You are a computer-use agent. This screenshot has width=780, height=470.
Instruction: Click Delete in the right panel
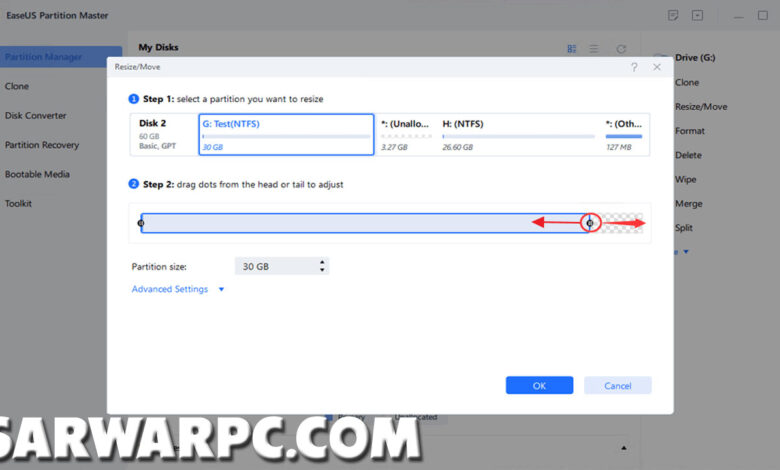688,155
